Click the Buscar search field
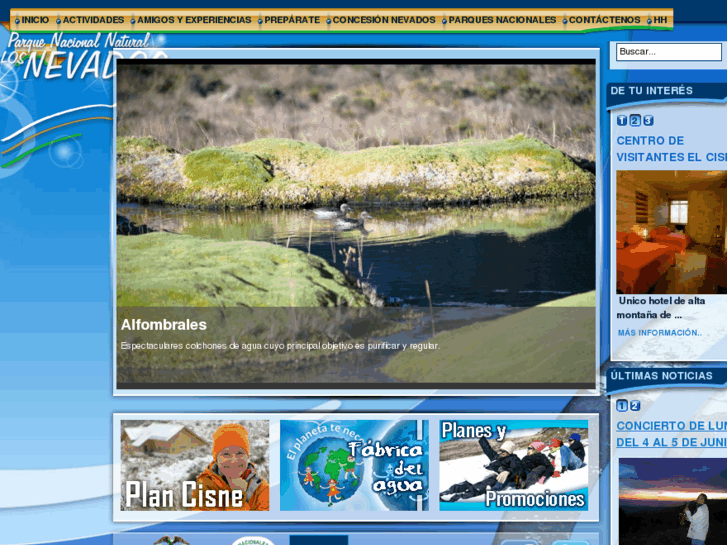 click(x=669, y=51)
